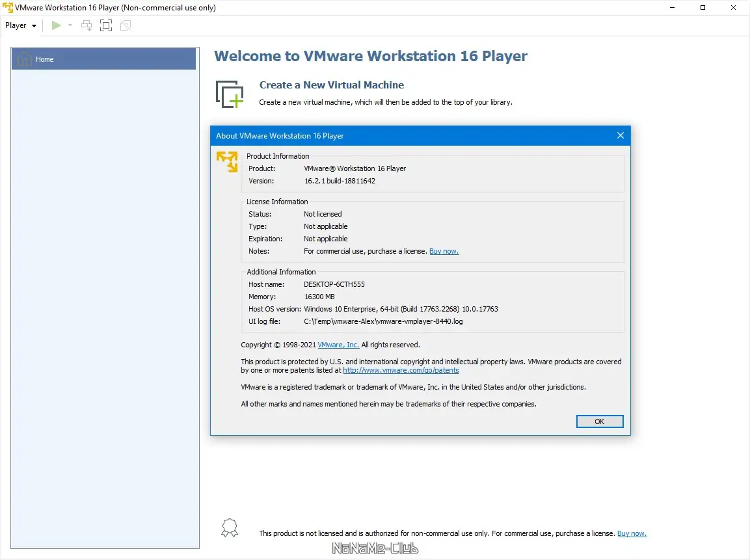750x560 pixels.
Task: Click status value Not licensed
Action: pos(323,214)
